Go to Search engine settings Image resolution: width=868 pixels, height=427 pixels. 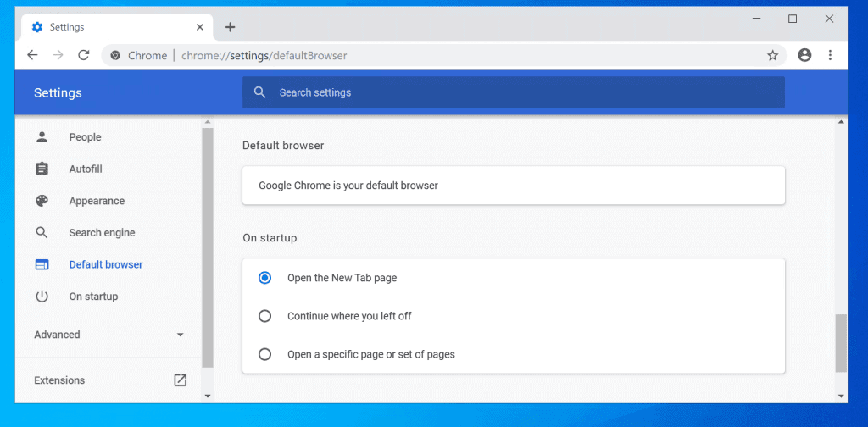(x=102, y=233)
